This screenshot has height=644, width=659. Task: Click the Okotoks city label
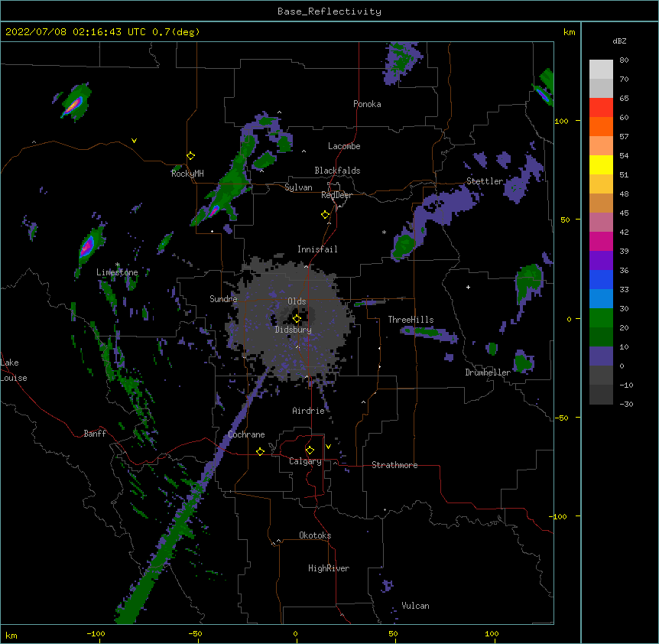coord(315,535)
